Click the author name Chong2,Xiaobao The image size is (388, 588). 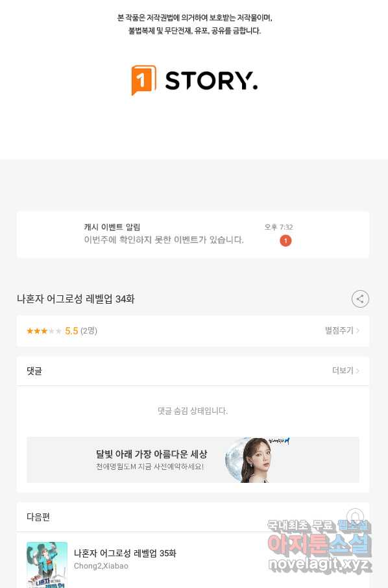pyautogui.click(x=101, y=566)
